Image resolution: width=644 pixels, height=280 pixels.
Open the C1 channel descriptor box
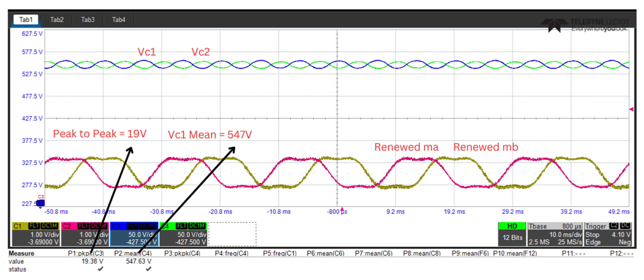tap(35, 234)
